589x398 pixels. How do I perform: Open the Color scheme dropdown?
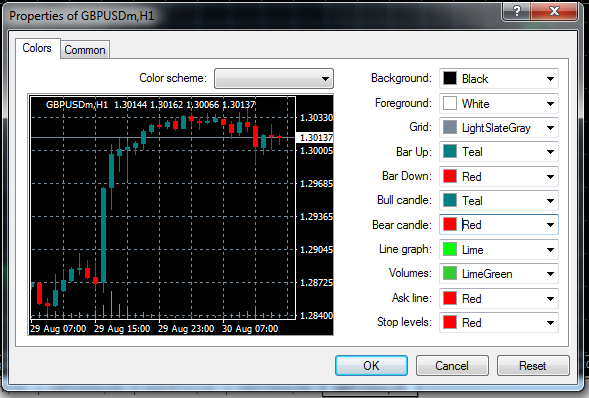click(x=274, y=78)
